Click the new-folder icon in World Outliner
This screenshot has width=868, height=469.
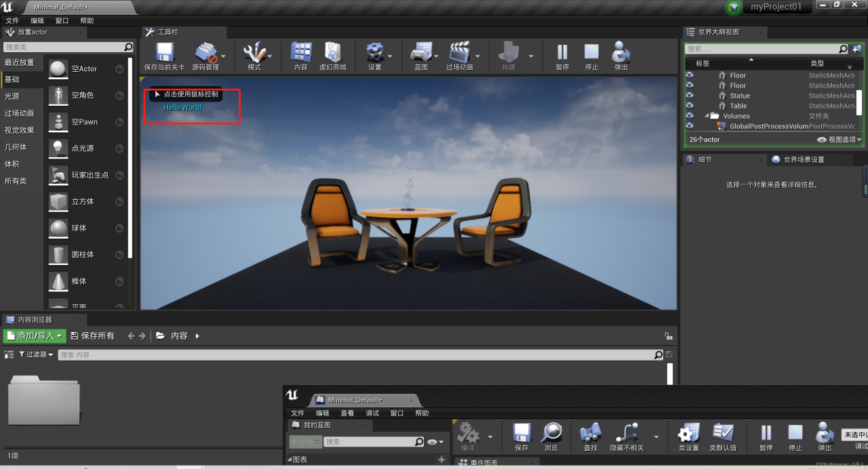[x=856, y=49]
